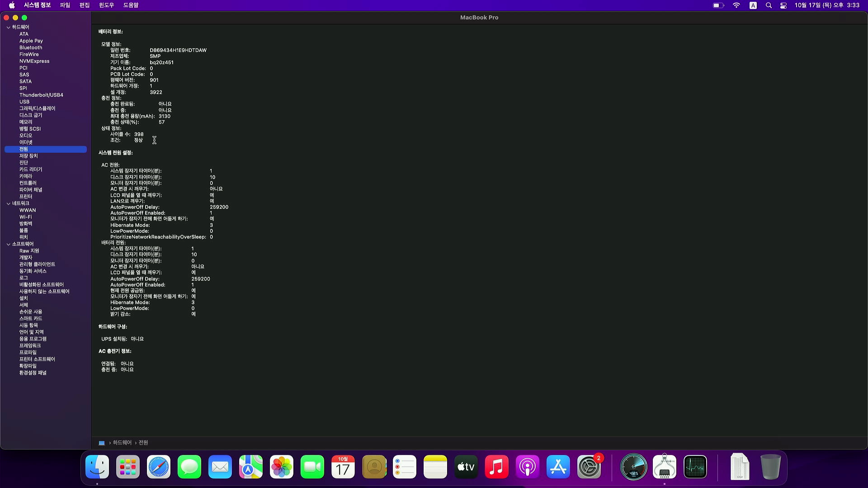868x488 pixels.
Task: Open the 도움말 menu
Action: tap(131, 5)
